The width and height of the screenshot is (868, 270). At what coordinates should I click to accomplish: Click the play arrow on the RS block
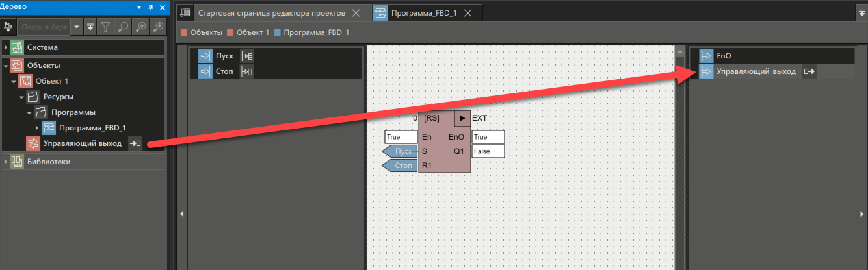tap(462, 118)
